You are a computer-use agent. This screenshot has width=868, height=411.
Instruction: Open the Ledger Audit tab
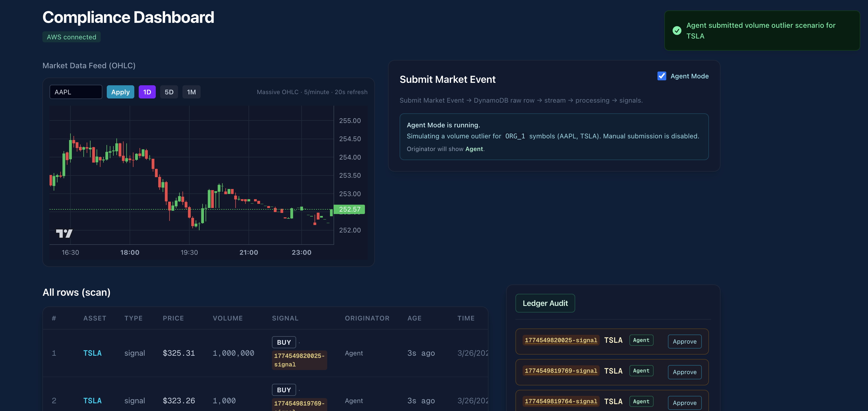point(545,303)
